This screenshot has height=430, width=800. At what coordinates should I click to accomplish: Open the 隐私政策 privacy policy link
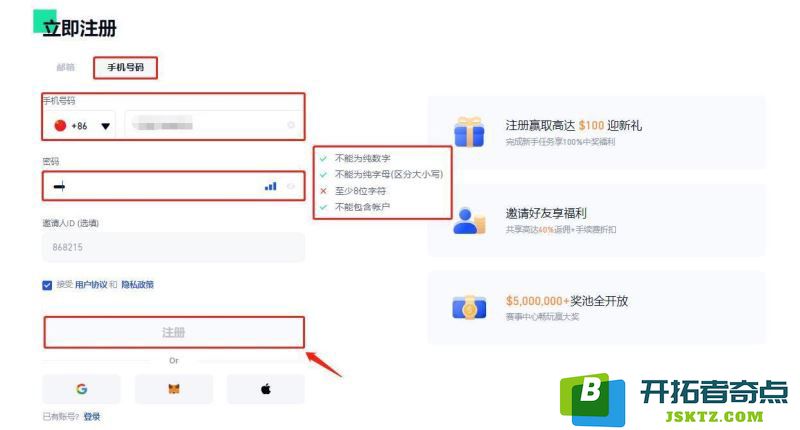click(x=137, y=285)
